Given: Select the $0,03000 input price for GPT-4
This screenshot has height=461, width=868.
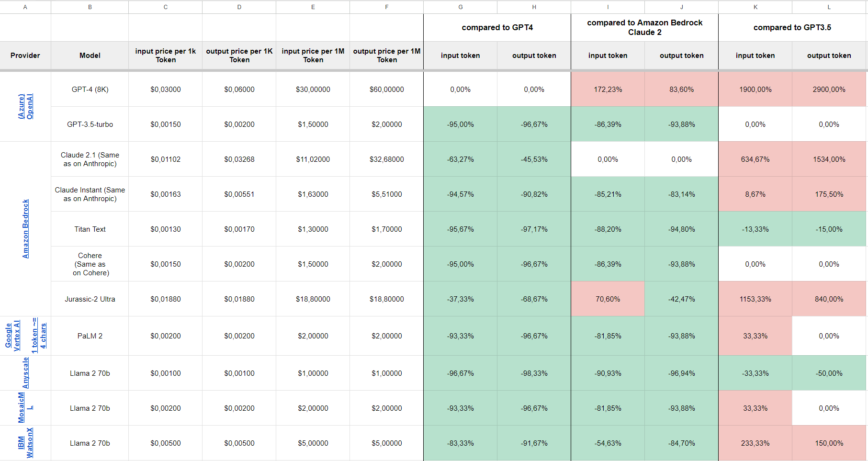Looking at the screenshot, I should point(165,89).
